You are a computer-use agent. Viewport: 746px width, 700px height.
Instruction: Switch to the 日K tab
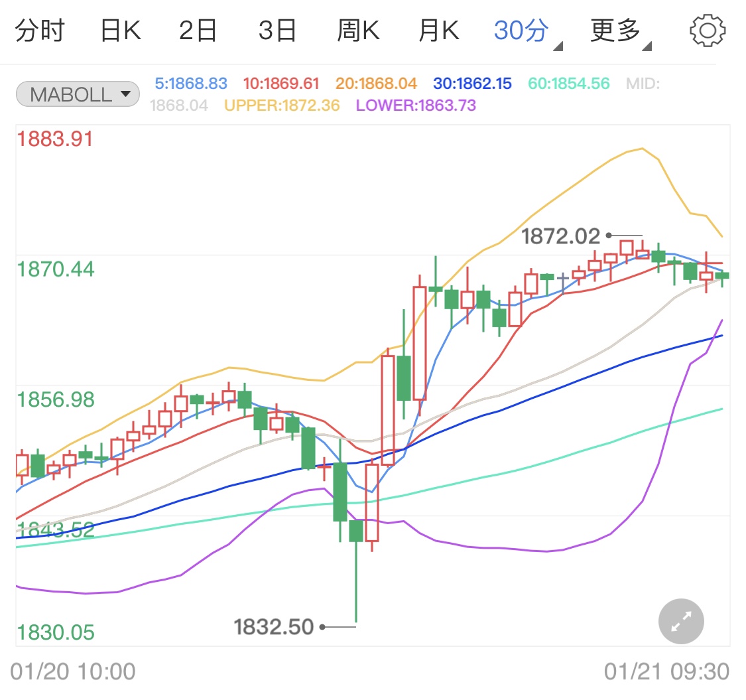[121, 31]
